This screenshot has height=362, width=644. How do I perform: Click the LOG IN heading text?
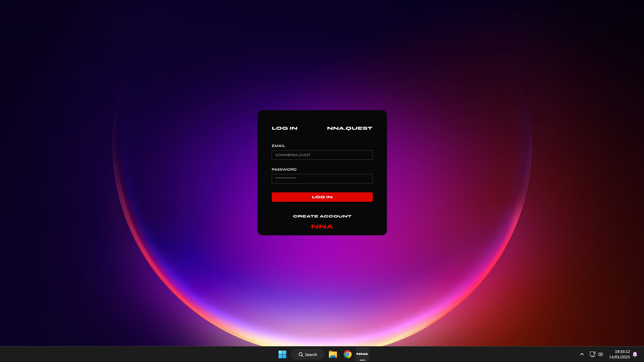[284, 128]
